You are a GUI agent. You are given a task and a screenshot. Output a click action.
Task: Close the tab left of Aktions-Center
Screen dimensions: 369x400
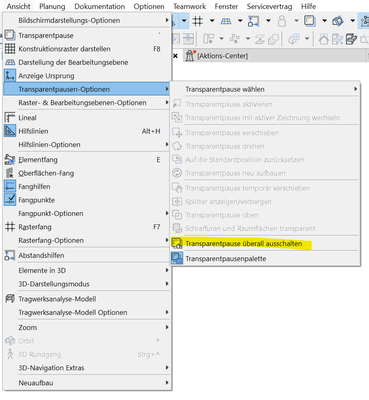click(x=175, y=56)
